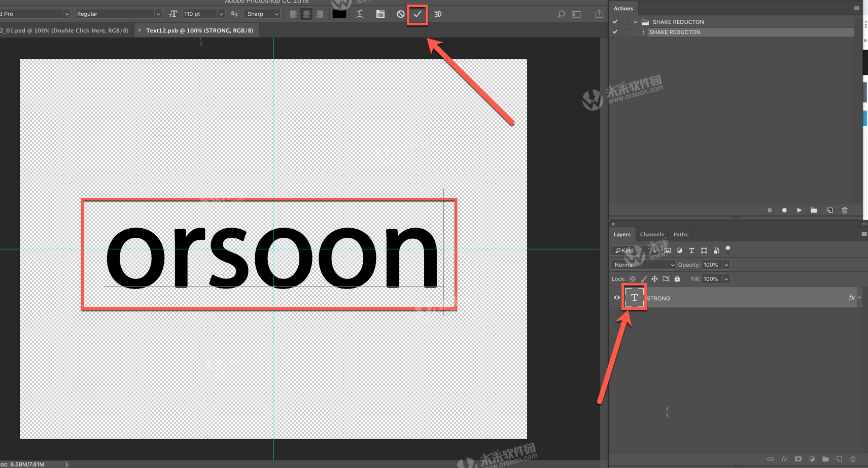Open the Normal blend mode dropdown
Viewport: 868px width, 468px height.
coord(643,265)
